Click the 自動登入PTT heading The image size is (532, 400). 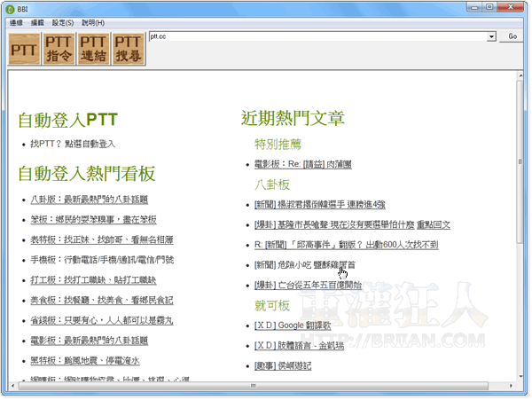click(x=68, y=120)
